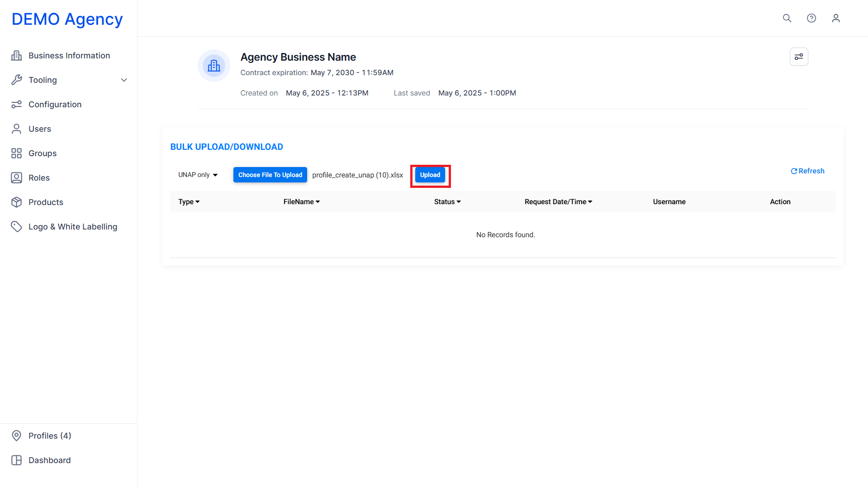Click file name profile_create_unap (10).xlsx
Screen dimensions: 868x488
click(357, 175)
